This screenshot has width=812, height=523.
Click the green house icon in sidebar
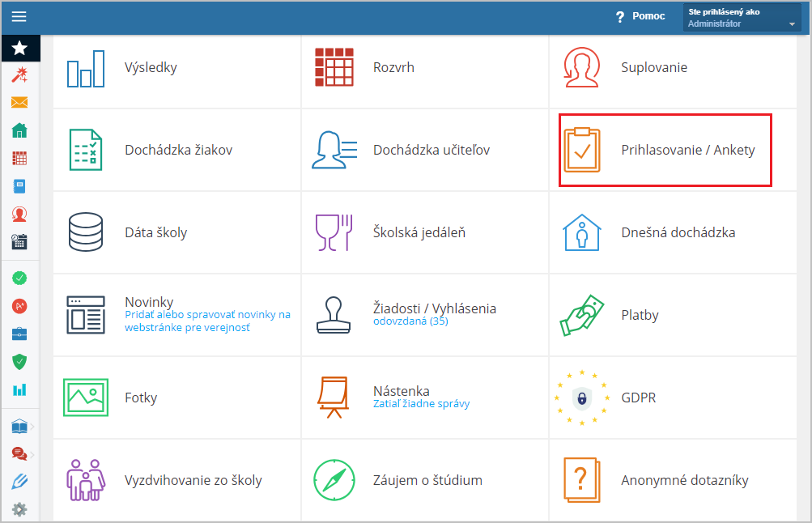19,130
